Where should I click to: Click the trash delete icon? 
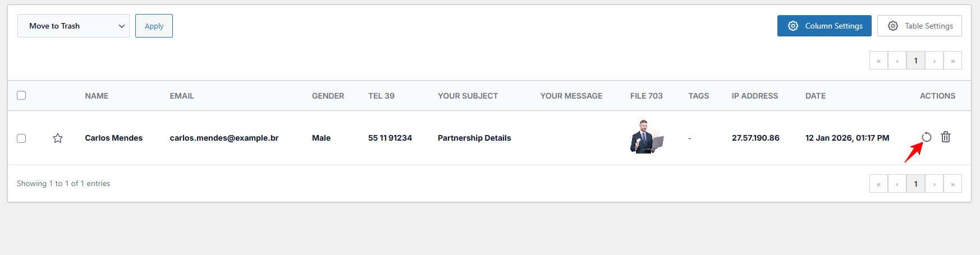tap(946, 137)
